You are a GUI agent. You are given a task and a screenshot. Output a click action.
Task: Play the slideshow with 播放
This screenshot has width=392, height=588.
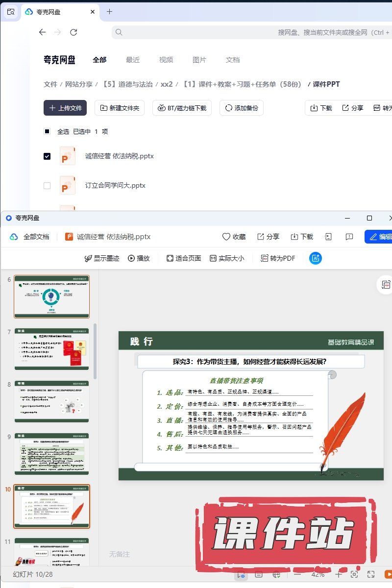139,258
